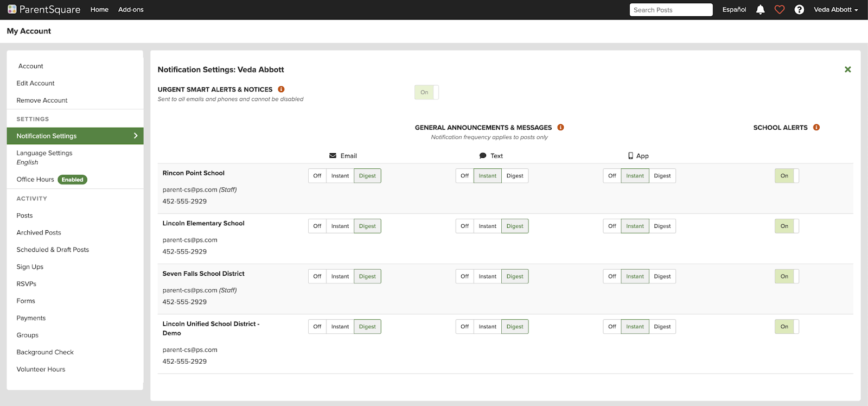Image resolution: width=868 pixels, height=406 pixels.
Task: Toggle School Alerts for Lincoln Elementary School
Action: click(787, 226)
